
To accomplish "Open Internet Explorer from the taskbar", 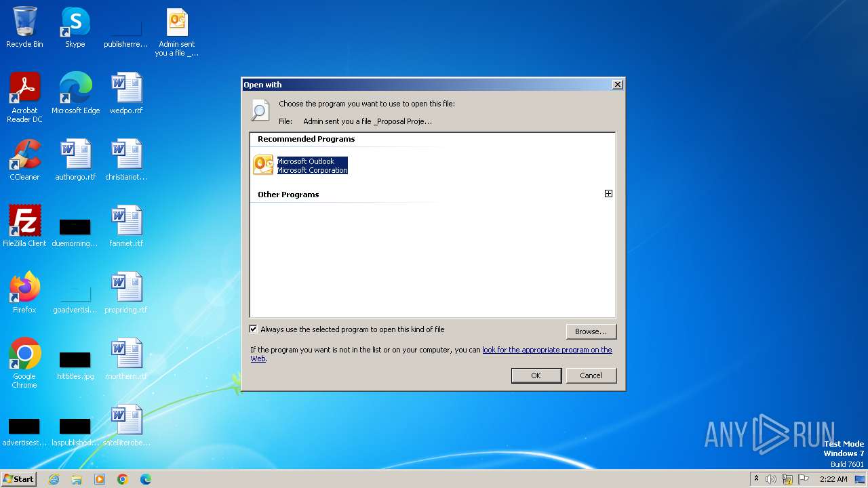I will (x=54, y=479).
